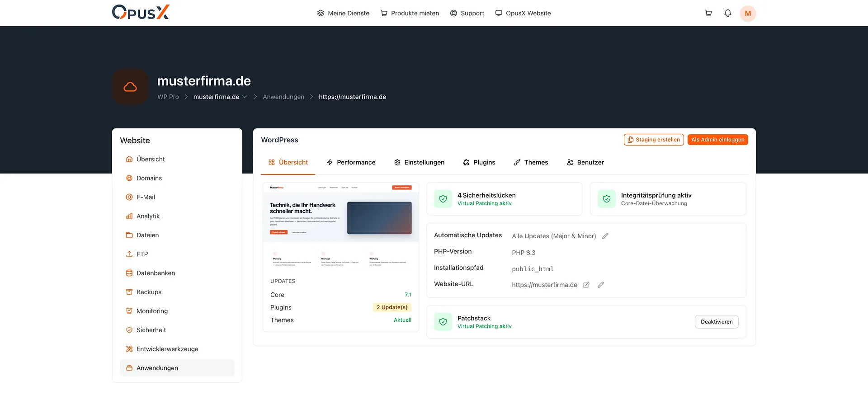Open Entwicklerwerkzeuge in the sidebar
The image size is (868, 409).
[177, 349]
